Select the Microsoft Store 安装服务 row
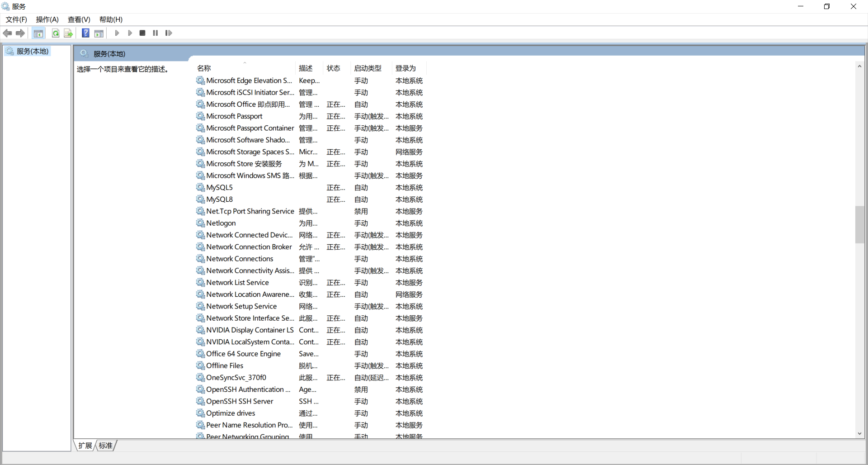 pos(311,164)
